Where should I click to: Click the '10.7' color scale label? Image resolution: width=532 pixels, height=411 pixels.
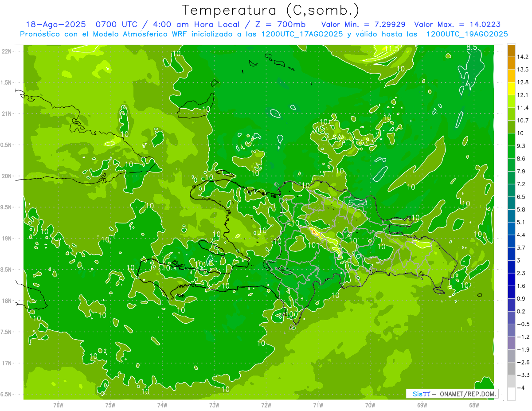(x=522, y=121)
